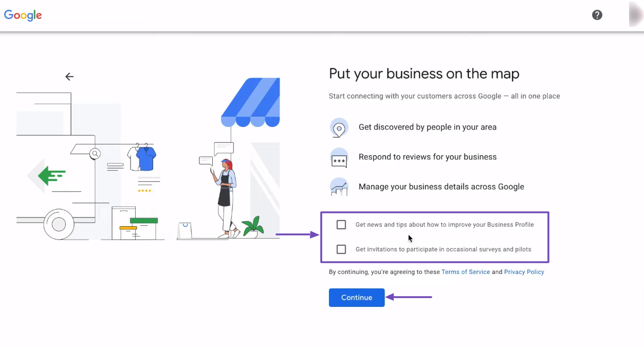Click 'Get discovered by people in your area'

428,127
